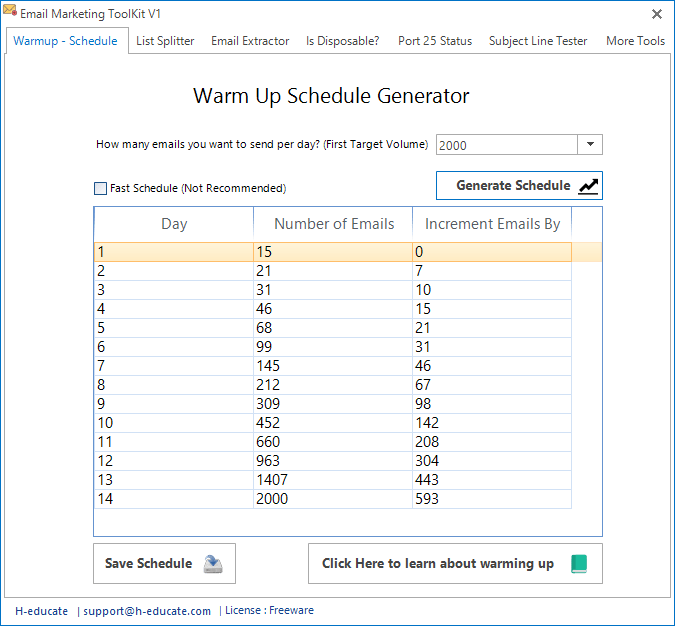Go to the Port 25 Status tab
This screenshot has height=626, width=675.
click(x=434, y=41)
